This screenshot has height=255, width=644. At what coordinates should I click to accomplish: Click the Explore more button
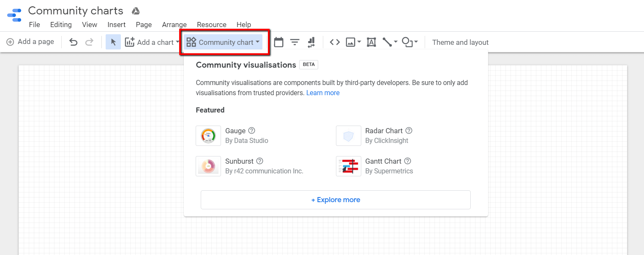336,200
